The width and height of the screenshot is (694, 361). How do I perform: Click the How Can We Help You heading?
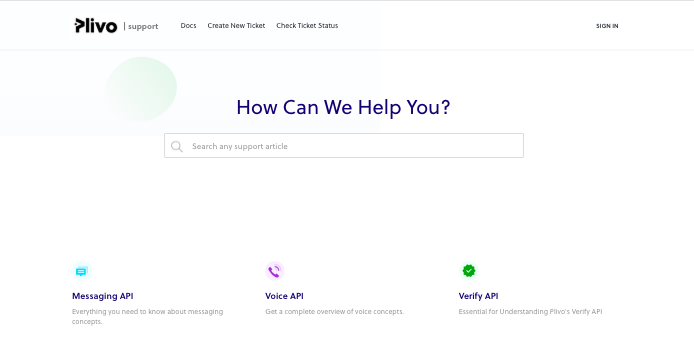[x=343, y=107]
